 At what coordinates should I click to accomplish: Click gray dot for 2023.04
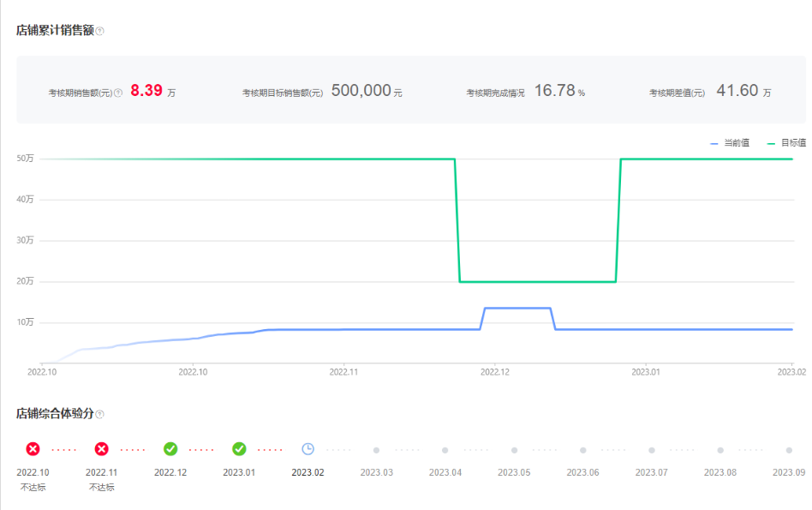pyautogui.click(x=445, y=450)
